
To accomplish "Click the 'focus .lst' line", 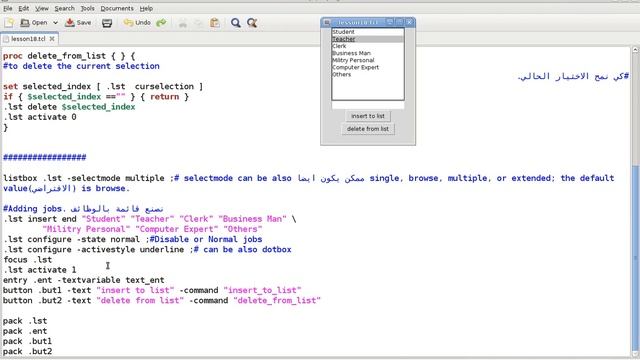I will pyautogui.click(x=27, y=260).
